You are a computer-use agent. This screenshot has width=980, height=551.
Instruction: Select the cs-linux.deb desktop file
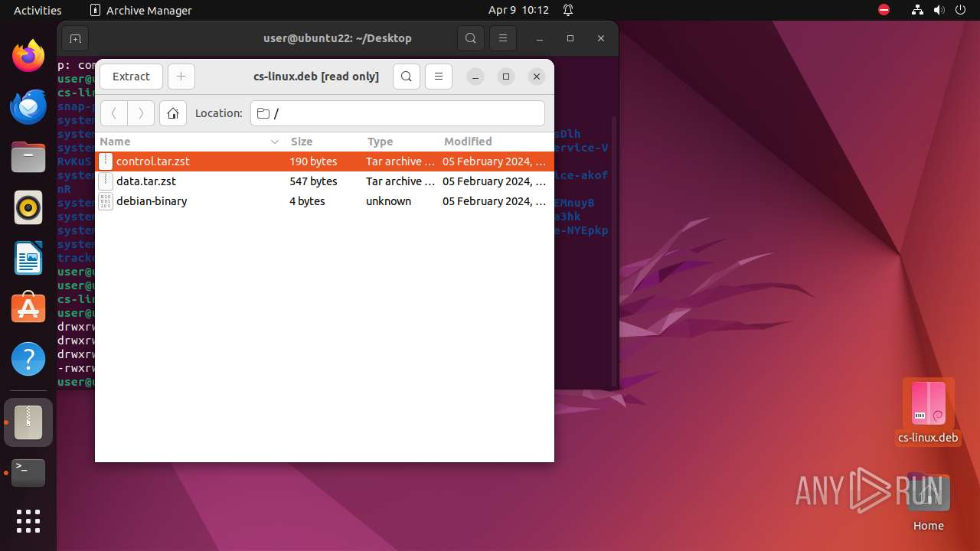pos(928,412)
